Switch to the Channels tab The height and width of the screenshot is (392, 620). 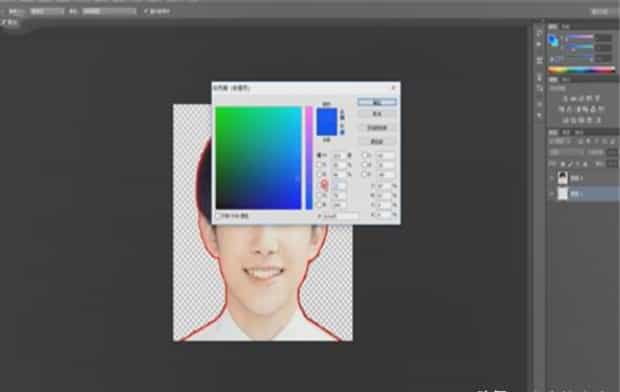566,133
